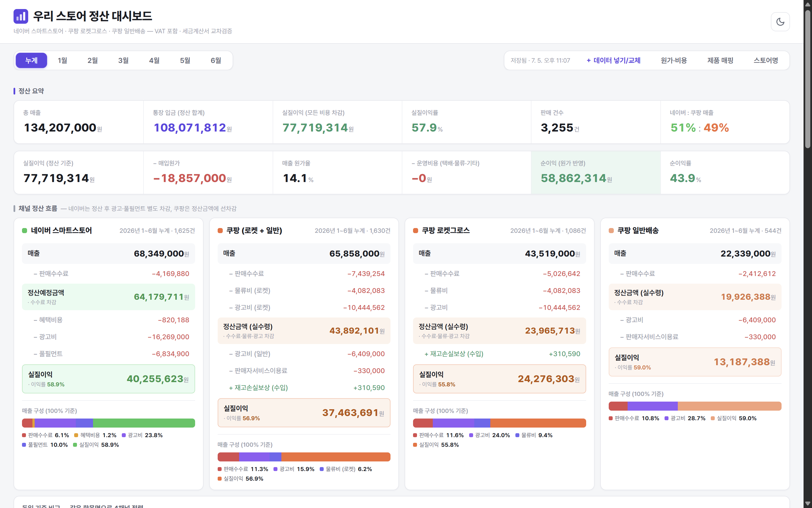Screen dimensions: 812x508
Task: Click the orange dot beside 쿠팡 (로켓 + 일반)
Action: coord(220,231)
